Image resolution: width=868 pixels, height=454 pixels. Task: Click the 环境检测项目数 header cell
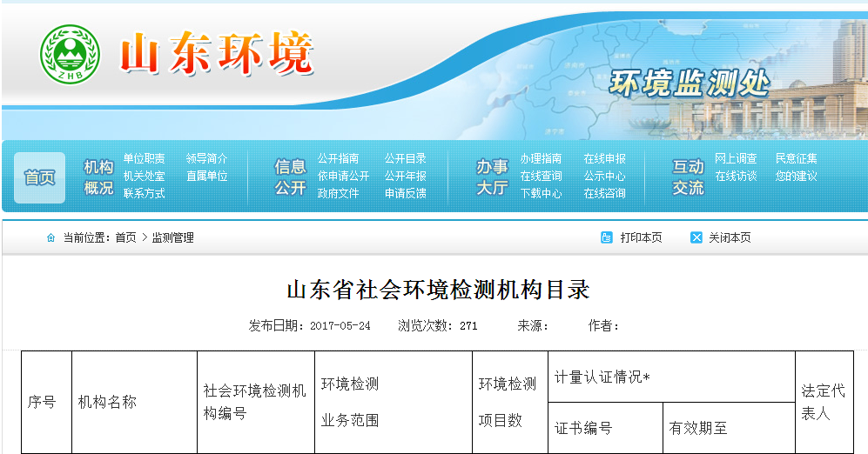pos(510,402)
